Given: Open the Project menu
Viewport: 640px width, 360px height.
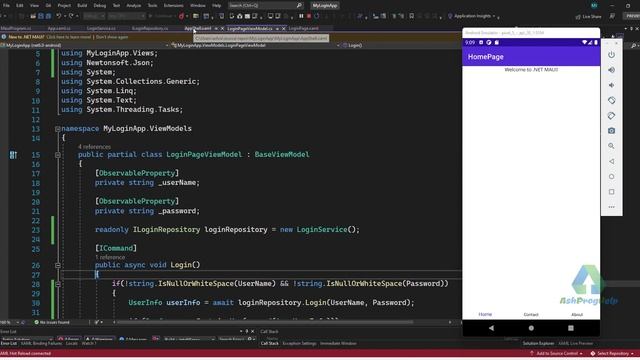Looking at the screenshot, I should (64, 6).
